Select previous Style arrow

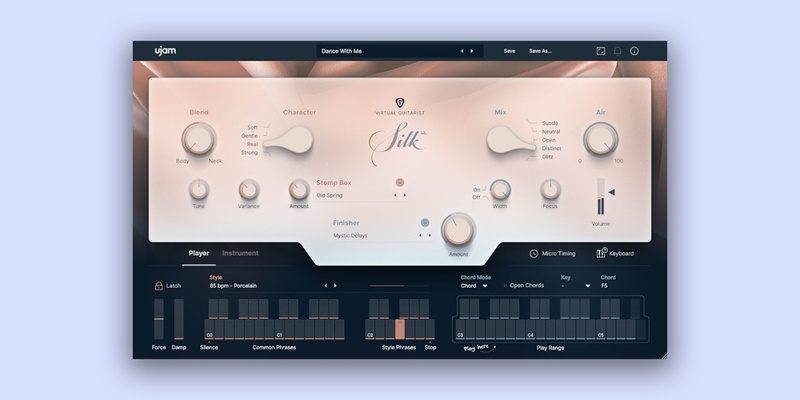pos(326,286)
